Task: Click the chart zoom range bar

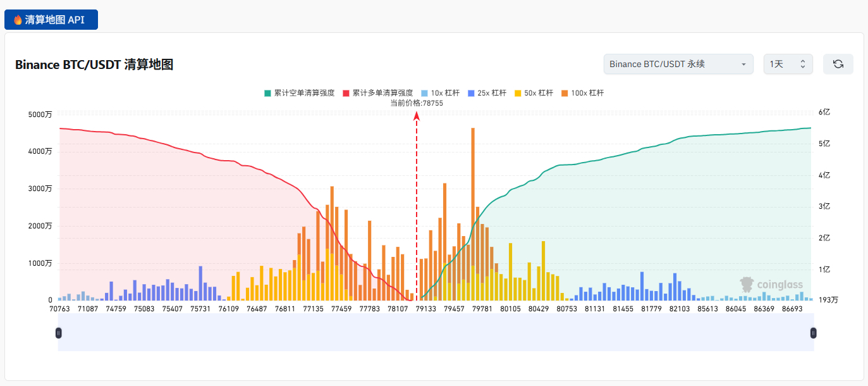Action: (x=436, y=333)
